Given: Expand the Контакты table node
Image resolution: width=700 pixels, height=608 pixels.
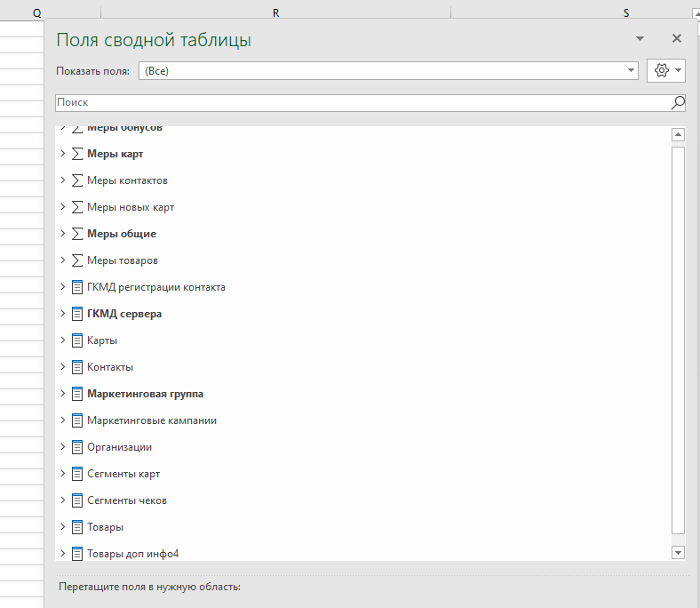Looking at the screenshot, I should coord(62,367).
